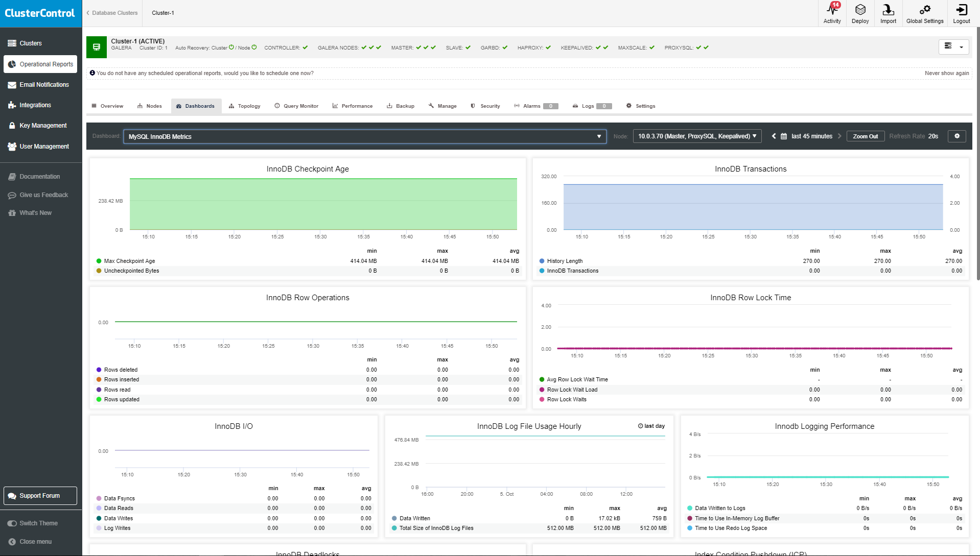Click the green Cluster-1 galera icon

pyautogui.click(x=96, y=46)
